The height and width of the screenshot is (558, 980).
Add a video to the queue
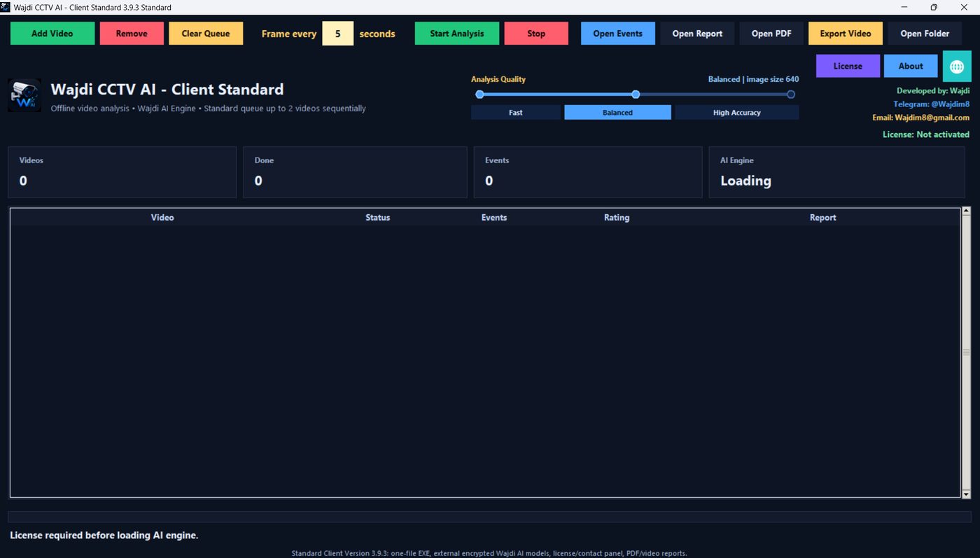pyautogui.click(x=52, y=34)
